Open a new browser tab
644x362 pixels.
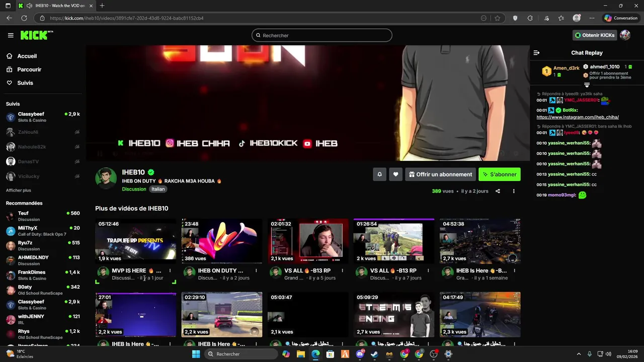(102, 6)
